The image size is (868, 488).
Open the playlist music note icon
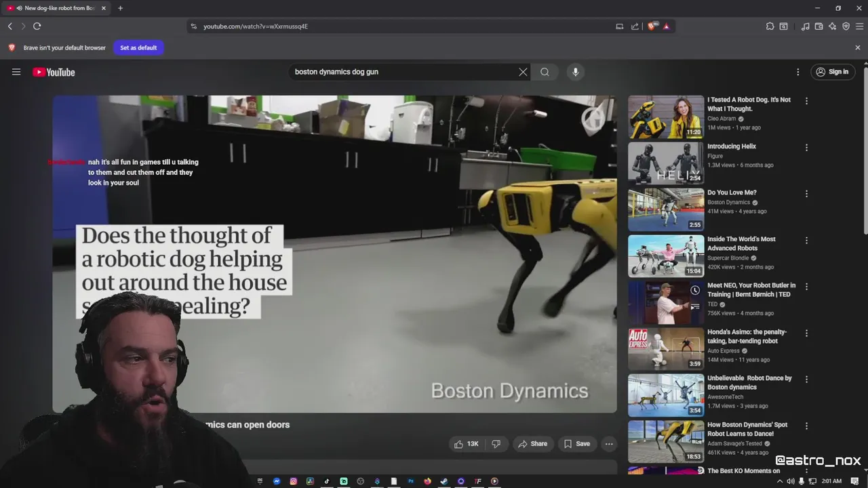click(x=805, y=26)
